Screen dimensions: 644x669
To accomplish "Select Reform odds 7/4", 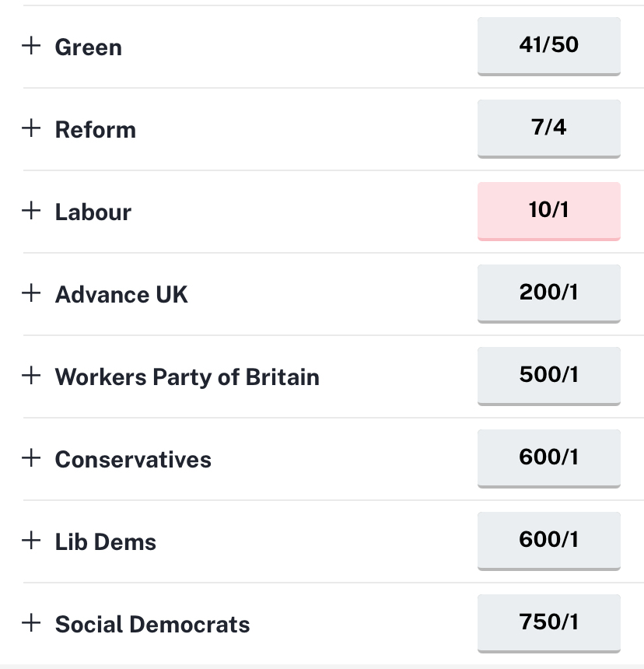I will click(x=548, y=128).
